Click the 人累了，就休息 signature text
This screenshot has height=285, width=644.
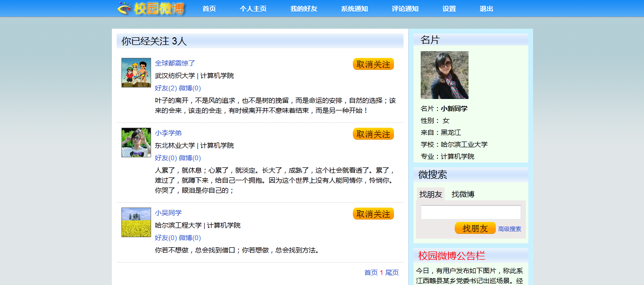point(275,180)
